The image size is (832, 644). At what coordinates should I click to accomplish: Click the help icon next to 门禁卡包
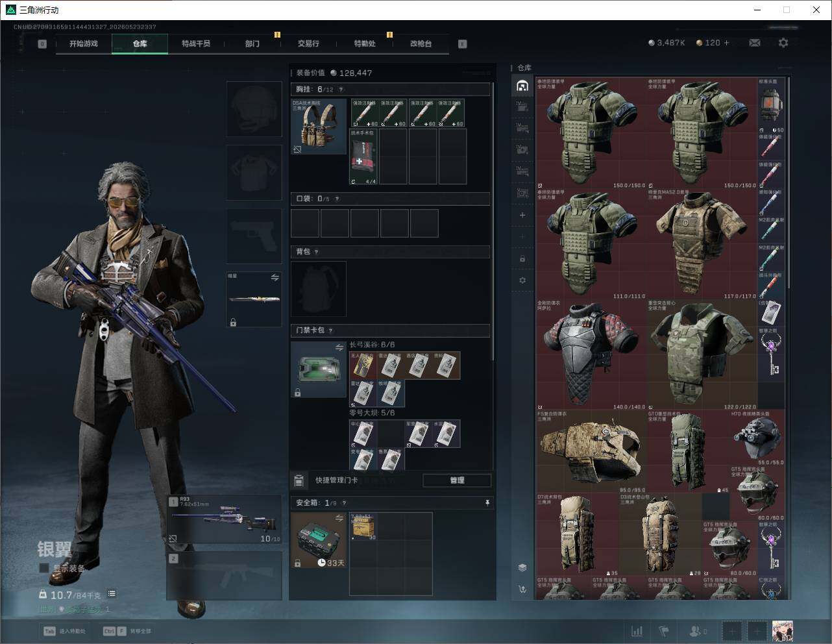tap(330, 330)
